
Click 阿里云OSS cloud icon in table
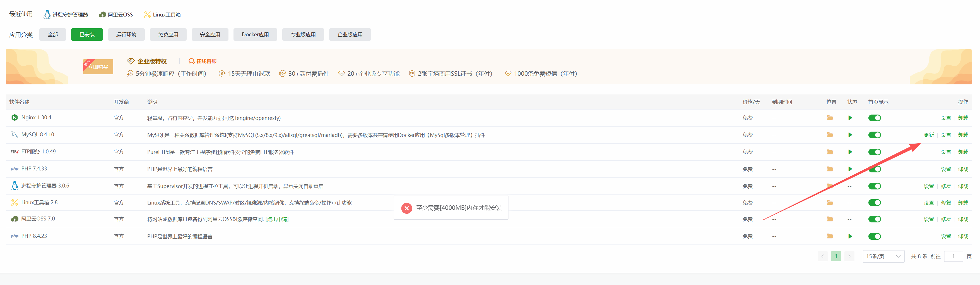tap(15, 219)
